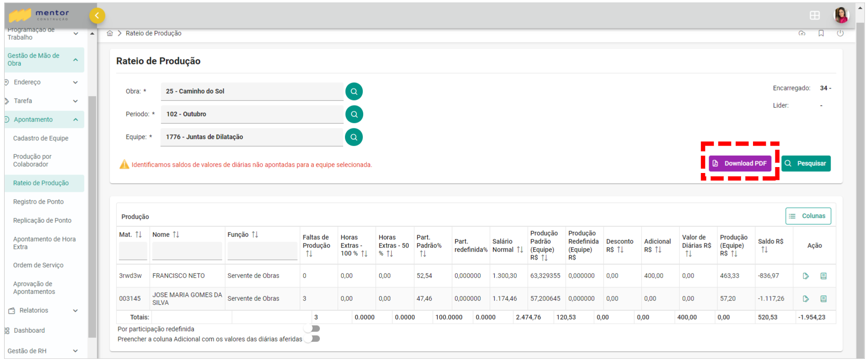Expand Gestão de RH menu
This screenshot has height=362, width=868.
click(75, 351)
